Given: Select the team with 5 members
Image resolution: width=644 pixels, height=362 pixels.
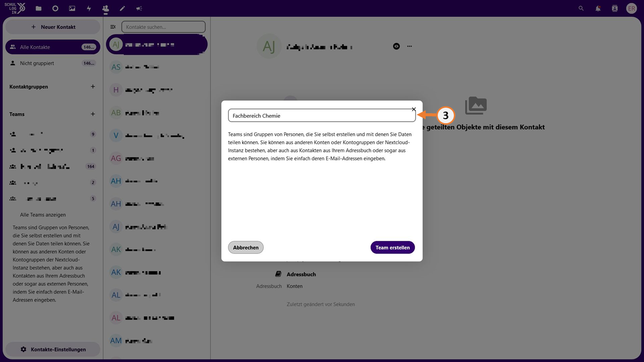Looking at the screenshot, I should 53,199.
